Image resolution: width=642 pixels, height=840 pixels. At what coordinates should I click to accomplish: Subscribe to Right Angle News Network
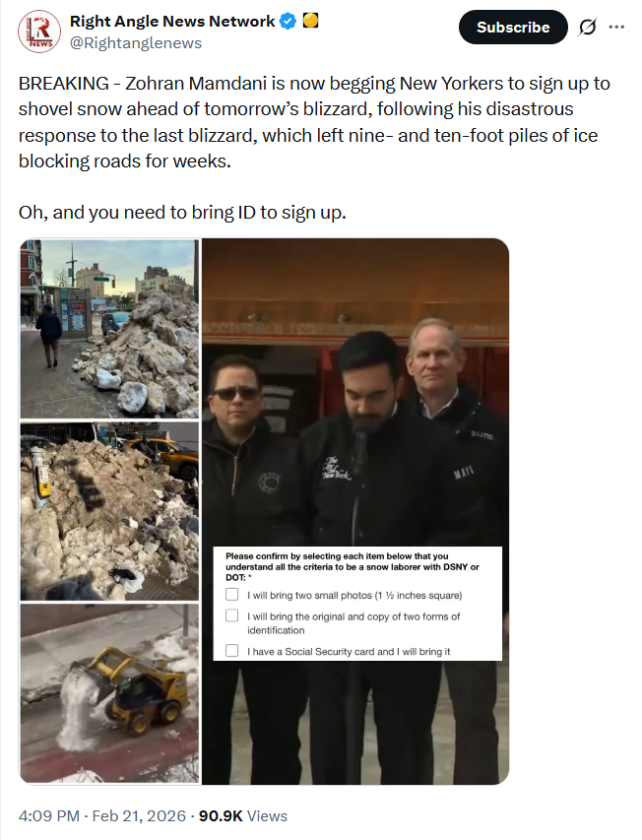coord(513,27)
